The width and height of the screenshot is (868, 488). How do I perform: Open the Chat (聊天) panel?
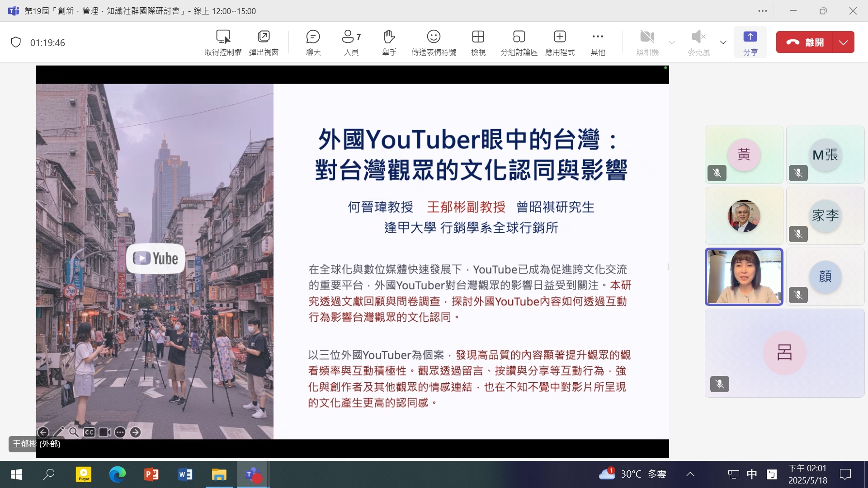[313, 42]
